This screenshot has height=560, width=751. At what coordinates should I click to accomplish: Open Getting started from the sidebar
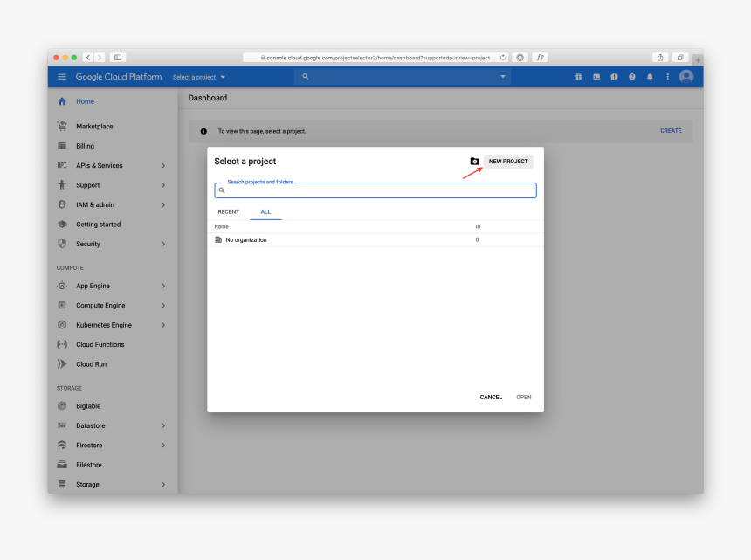tap(98, 225)
